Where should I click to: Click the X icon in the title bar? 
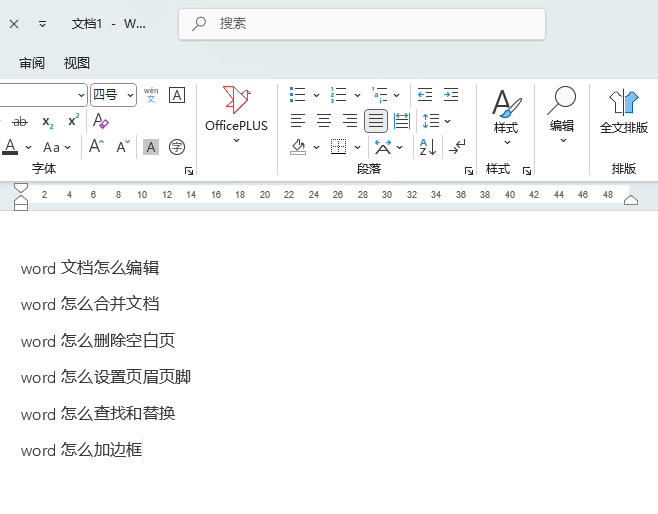(x=14, y=24)
